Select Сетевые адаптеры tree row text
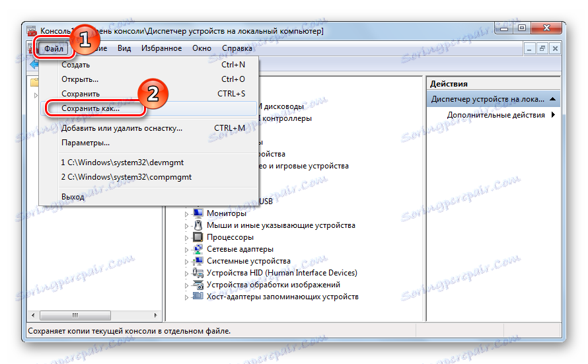Image resolution: width=588 pixels, height=364 pixels. pyautogui.click(x=240, y=249)
